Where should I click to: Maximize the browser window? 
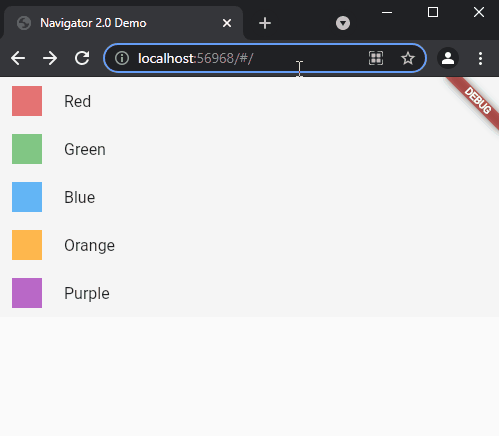click(433, 12)
